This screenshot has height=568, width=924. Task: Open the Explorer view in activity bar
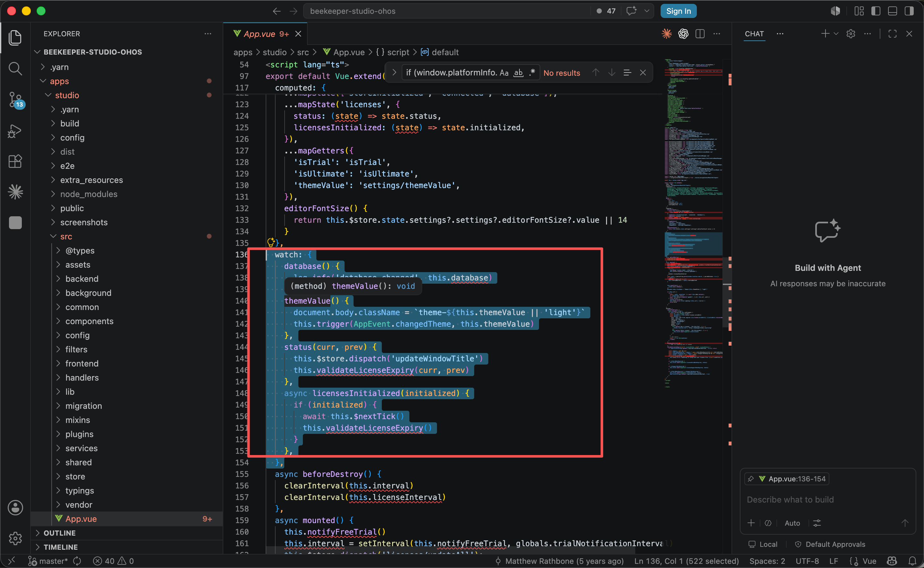click(15, 38)
